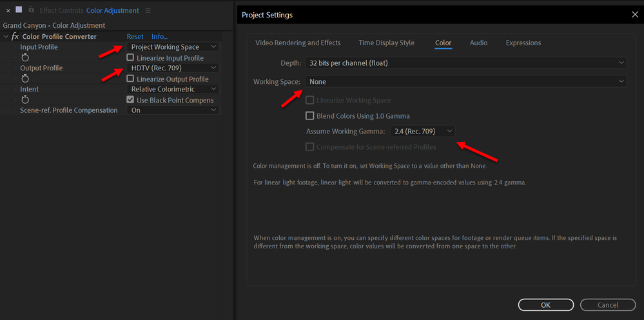
Task: Open Assume Working Gamma dropdown
Action: click(422, 132)
